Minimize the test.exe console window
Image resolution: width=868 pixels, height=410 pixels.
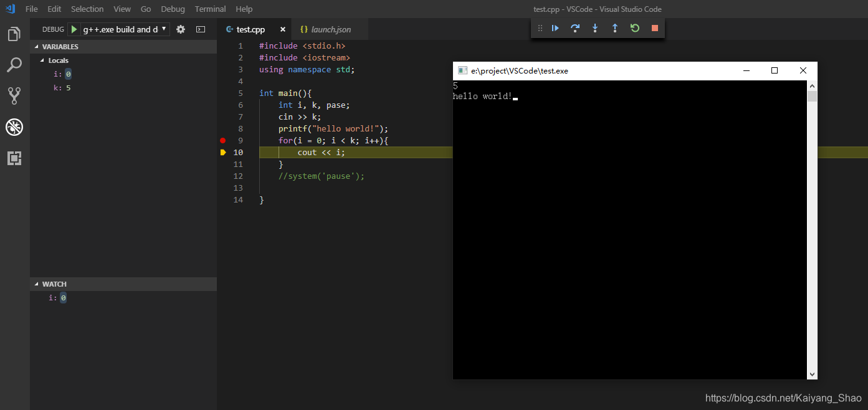pyautogui.click(x=746, y=70)
